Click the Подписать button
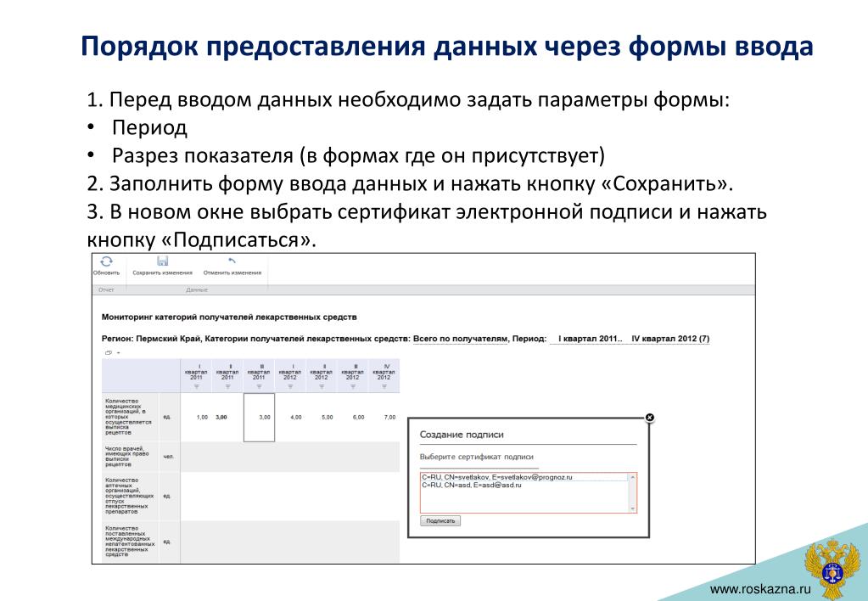This screenshot has height=601, width=868. pos(440,520)
